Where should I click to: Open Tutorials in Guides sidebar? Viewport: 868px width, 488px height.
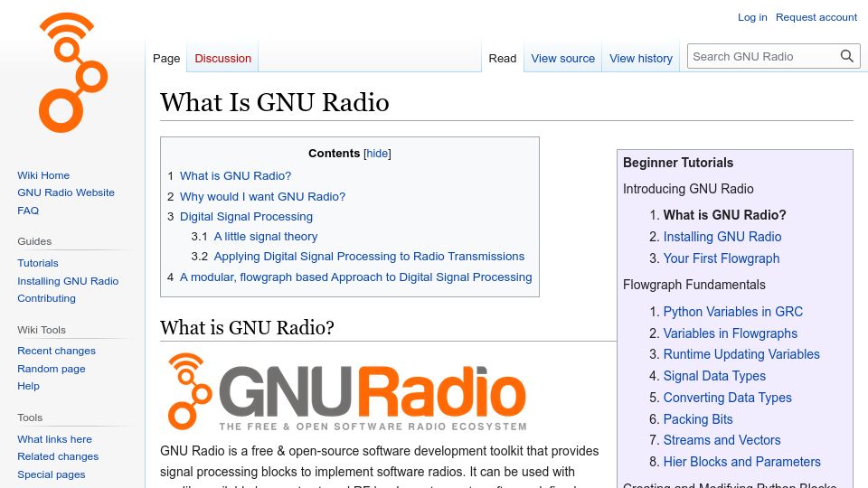(x=38, y=263)
